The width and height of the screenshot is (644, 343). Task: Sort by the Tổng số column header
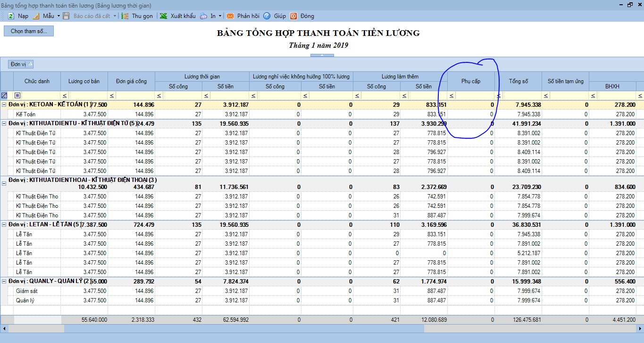click(x=518, y=81)
